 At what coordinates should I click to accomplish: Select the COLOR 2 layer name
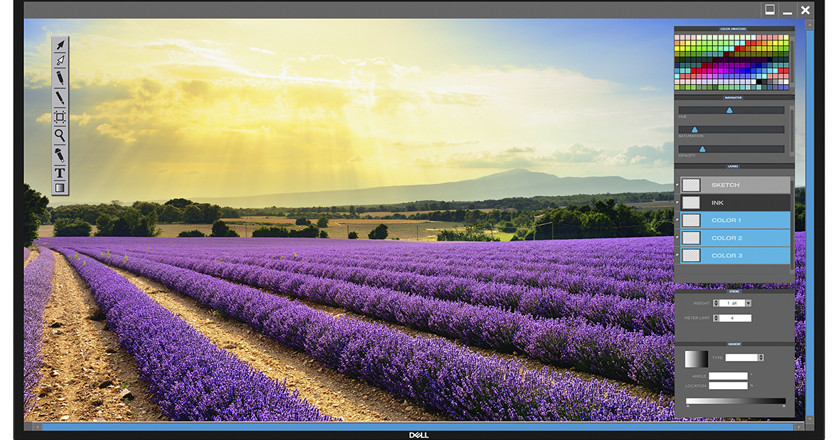(726, 238)
